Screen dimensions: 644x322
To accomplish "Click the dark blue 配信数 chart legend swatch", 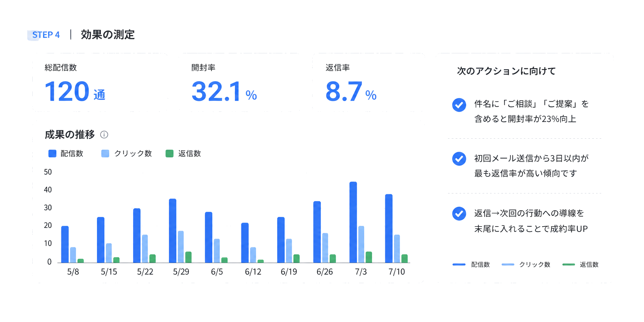I will (52, 154).
